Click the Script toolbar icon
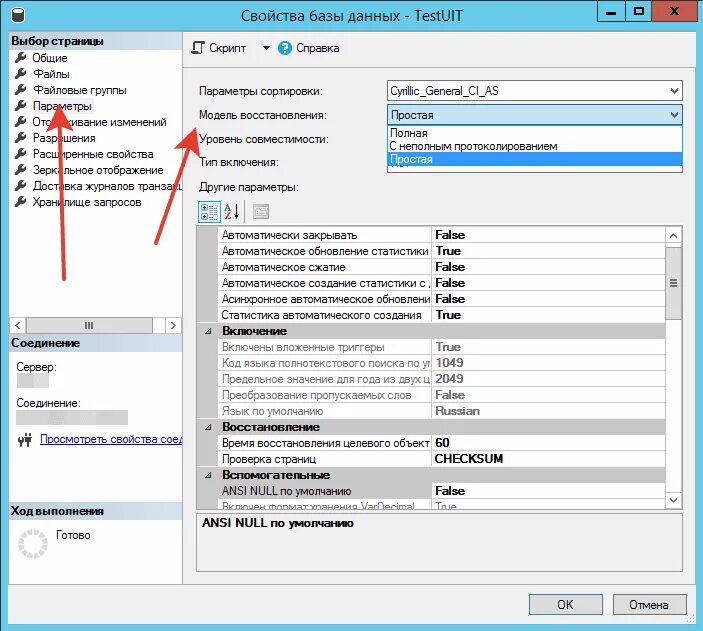 (x=198, y=48)
